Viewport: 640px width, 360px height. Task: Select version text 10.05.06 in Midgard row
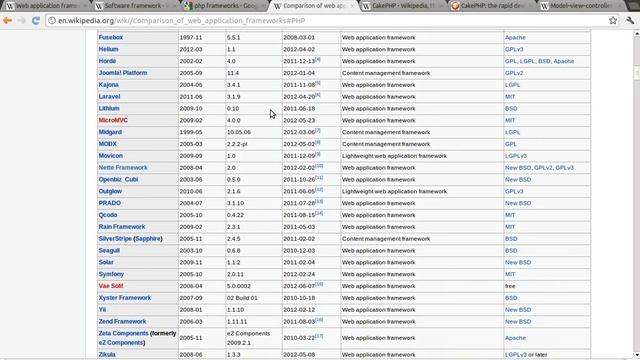pyautogui.click(x=239, y=132)
